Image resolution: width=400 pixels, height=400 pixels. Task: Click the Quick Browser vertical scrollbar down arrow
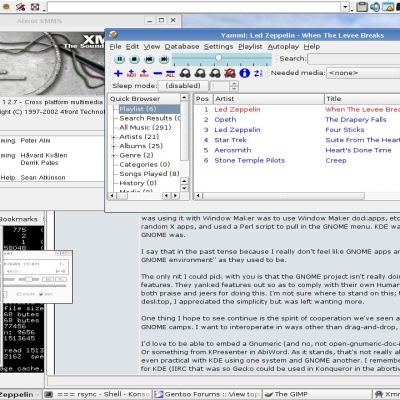pos(184,188)
